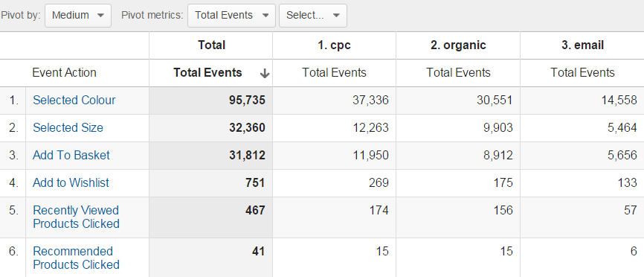Click the Event Action column header
The height and width of the screenshot is (277, 644).
tap(64, 73)
